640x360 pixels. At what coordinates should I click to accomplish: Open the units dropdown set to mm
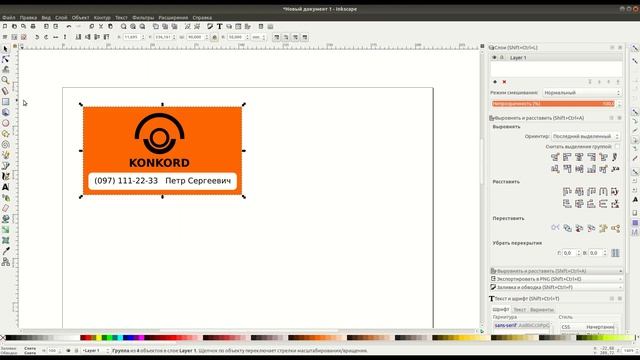pyautogui.click(x=258, y=37)
